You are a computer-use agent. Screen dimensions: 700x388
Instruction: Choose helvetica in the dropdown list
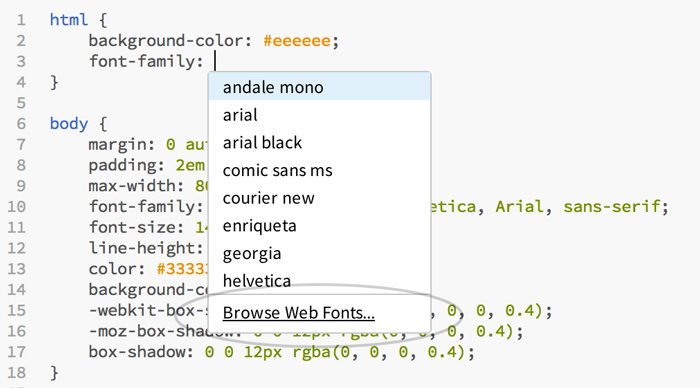(319, 280)
